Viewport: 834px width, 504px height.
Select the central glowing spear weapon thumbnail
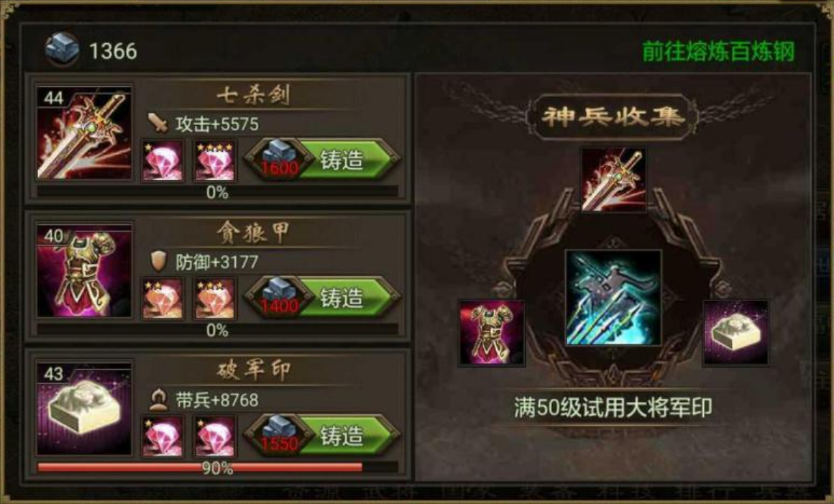(613, 298)
